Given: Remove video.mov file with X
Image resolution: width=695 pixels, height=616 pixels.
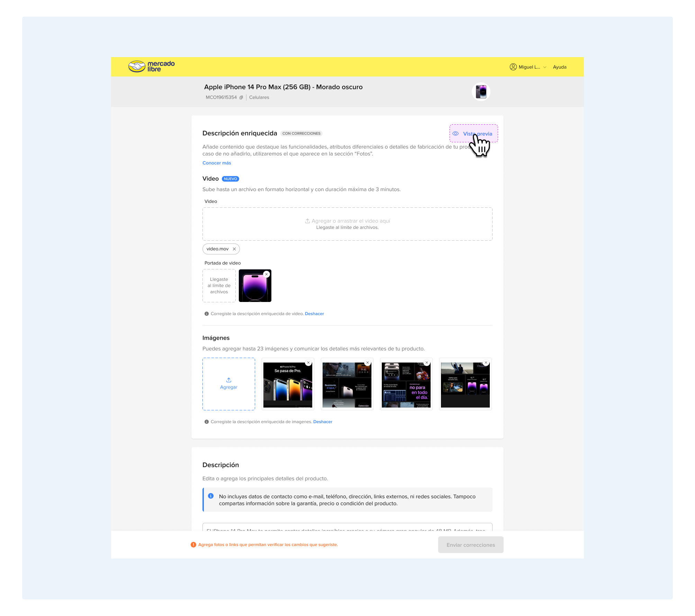Looking at the screenshot, I should (234, 249).
